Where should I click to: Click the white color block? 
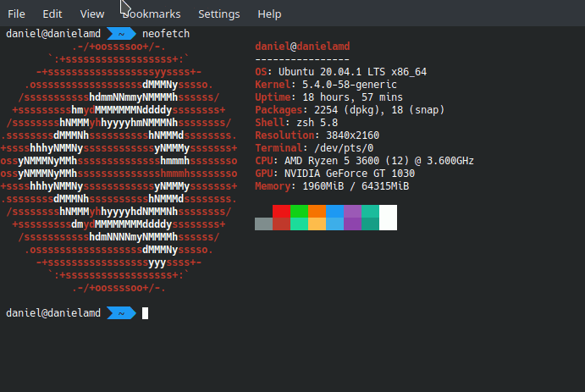pos(388,218)
